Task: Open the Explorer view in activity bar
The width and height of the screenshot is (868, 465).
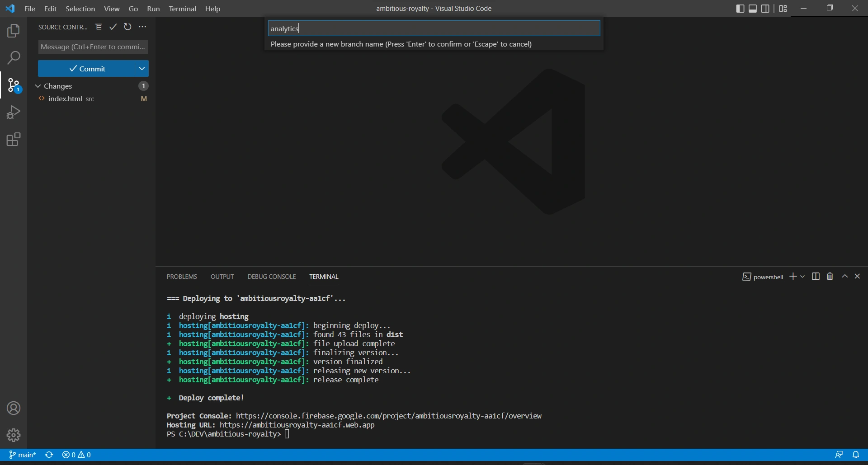Action: pyautogui.click(x=14, y=31)
